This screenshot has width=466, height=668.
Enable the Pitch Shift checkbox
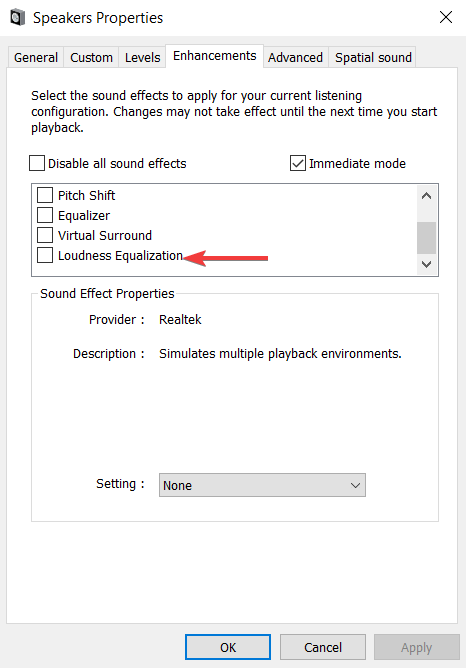(x=45, y=195)
